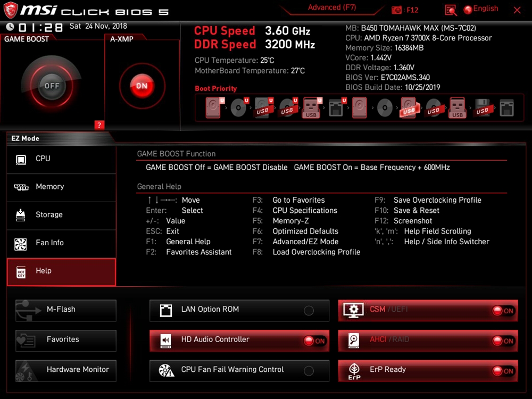Open the Favorites button
532x399 pixels.
click(x=66, y=340)
